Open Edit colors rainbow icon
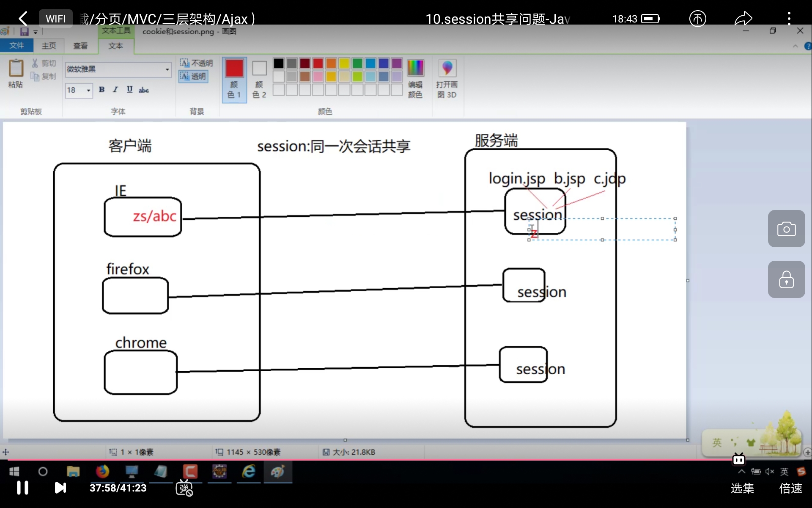 (415, 68)
